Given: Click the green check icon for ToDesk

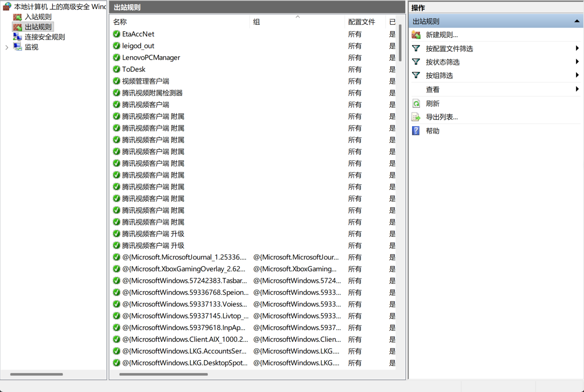Looking at the screenshot, I should (116, 69).
